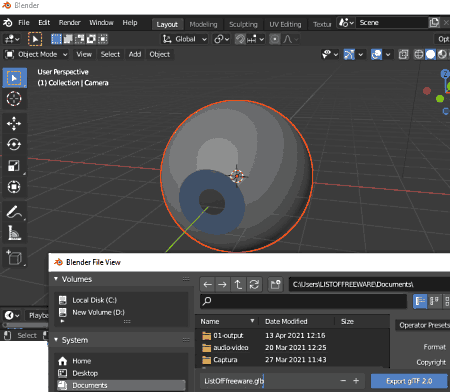Open the Help menu
Screen dimensions: 450x392
coord(130,23)
